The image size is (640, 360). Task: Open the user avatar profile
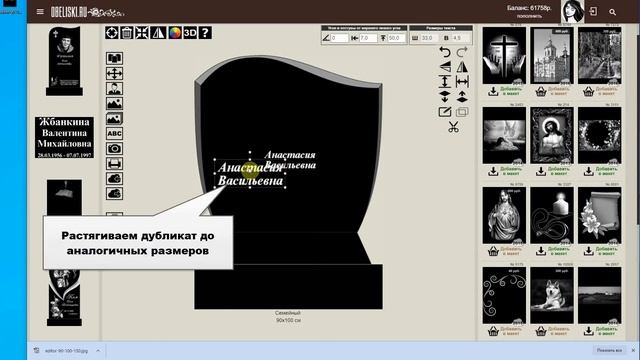pos(572,11)
